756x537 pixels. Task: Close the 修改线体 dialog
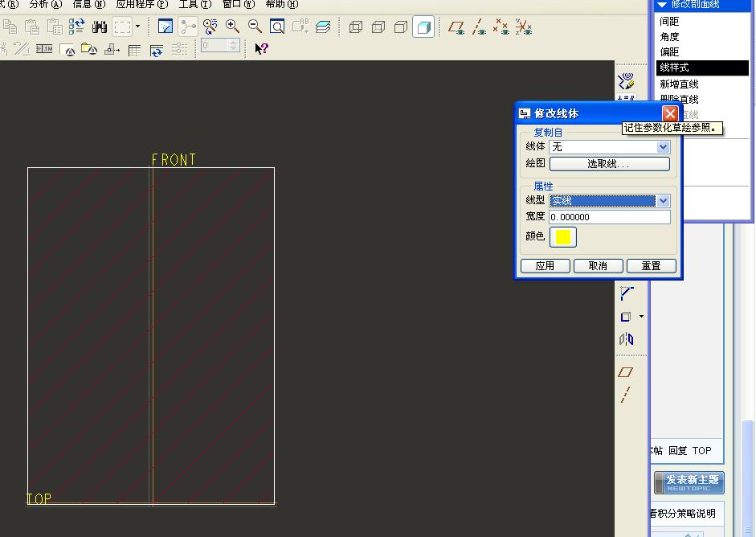670,114
